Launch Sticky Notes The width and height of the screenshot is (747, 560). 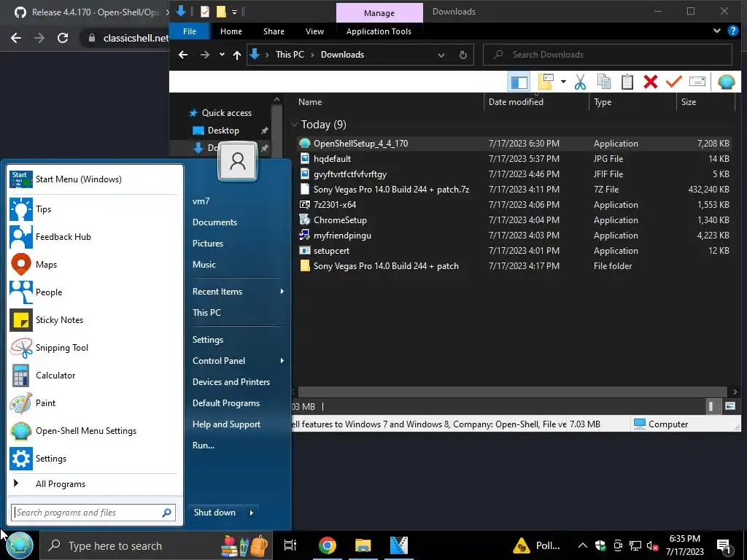[x=94, y=320]
